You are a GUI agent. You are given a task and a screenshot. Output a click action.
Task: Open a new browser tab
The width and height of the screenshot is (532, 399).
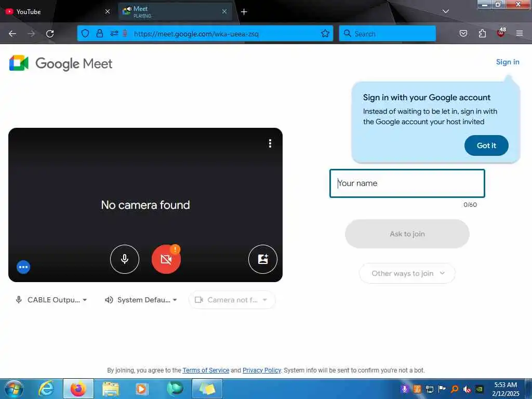[x=244, y=12]
